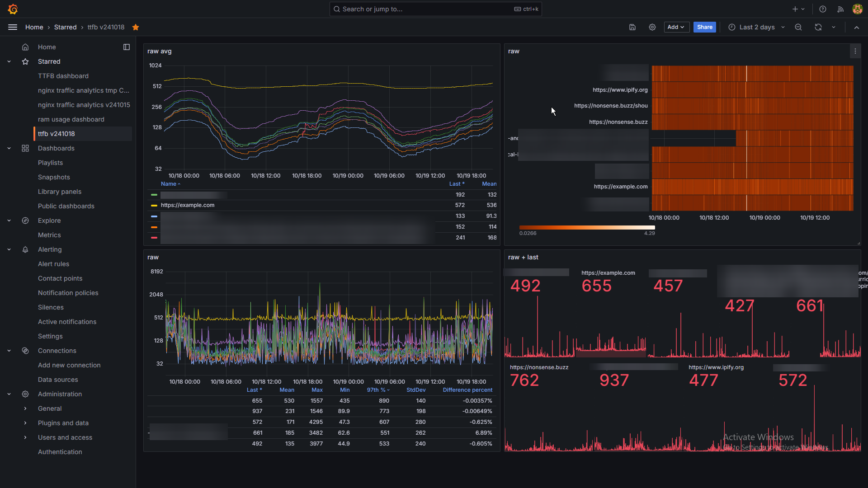Click the blue Share button

point(704,27)
